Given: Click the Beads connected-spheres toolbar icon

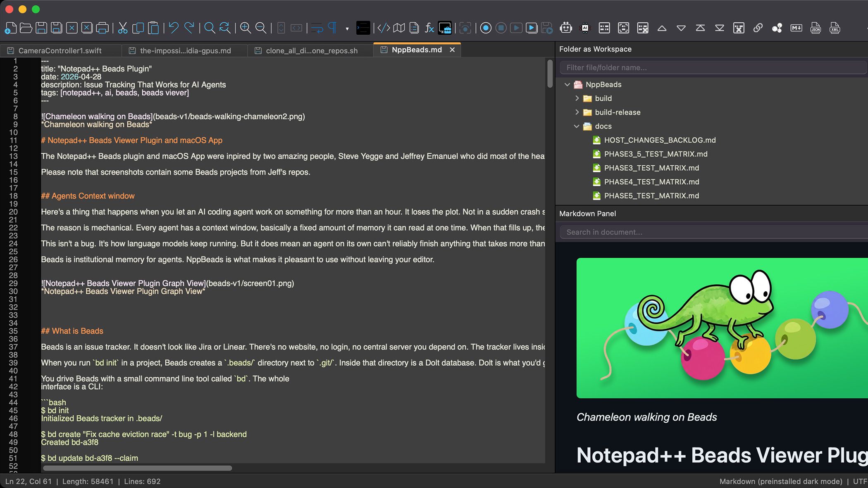Looking at the screenshot, I should [x=777, y=28].
